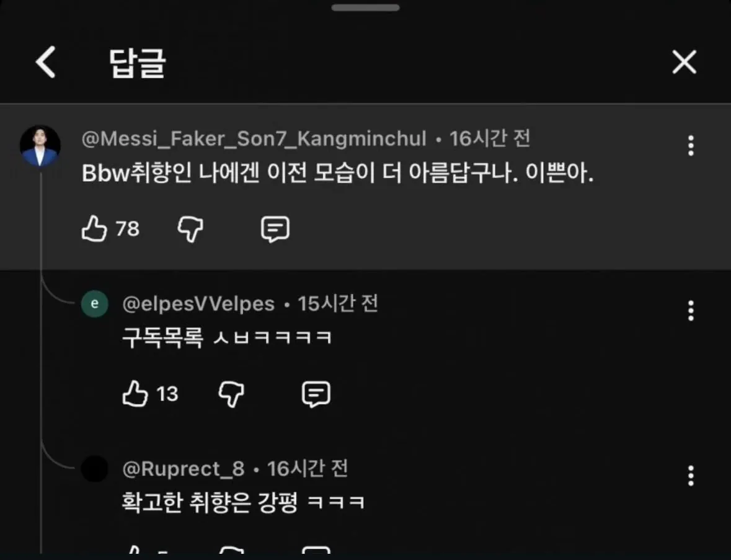
Task: Reply to the Messi_Faker_Son7_Kangminchul comment
Action: 275,229
